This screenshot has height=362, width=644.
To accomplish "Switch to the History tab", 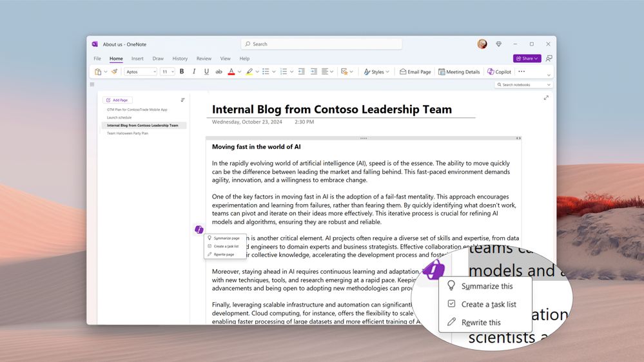I will point(180,59).
